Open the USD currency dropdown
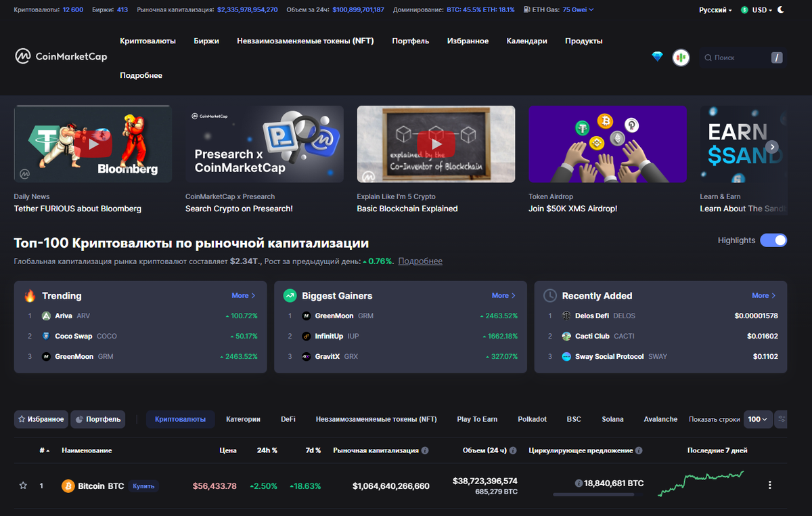The width and height of the screenshot is (812, 516). click(x=756, y=10)
